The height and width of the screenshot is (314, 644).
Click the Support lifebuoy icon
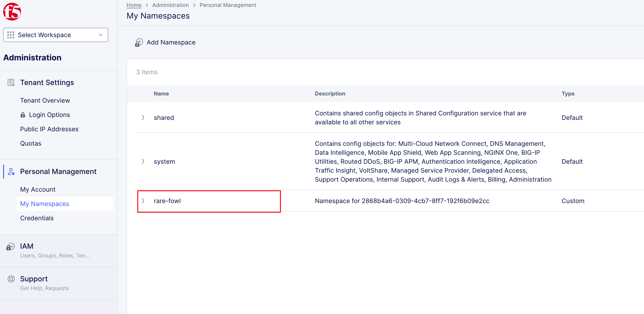[x=11, y=279]
